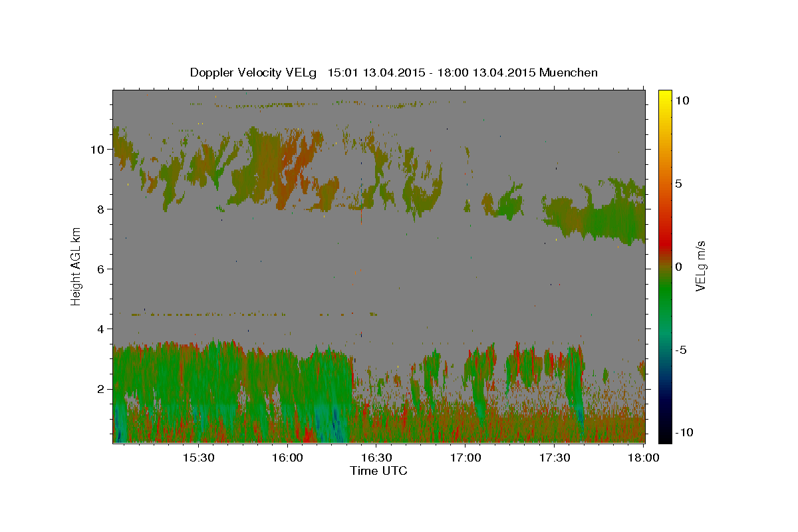Click the 17:30 time tick label
This screenshot has width=798, height=532.
555,458
